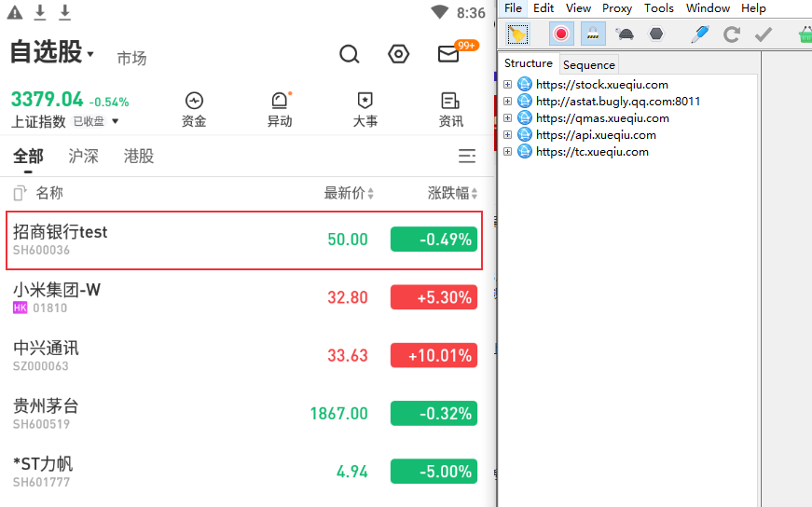Screen dimensions: 812x507
Task: Toggle Charles recording red button
Action: click(x=561, y=34)
